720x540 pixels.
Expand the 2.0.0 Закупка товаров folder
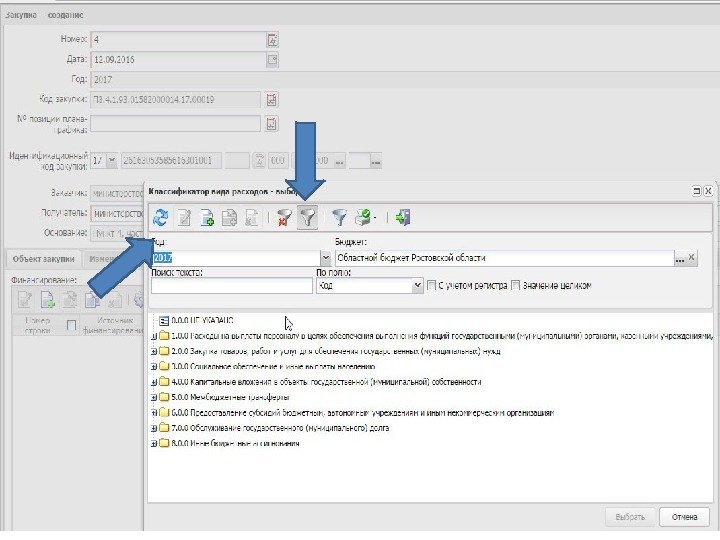click(x=154, y=352)
